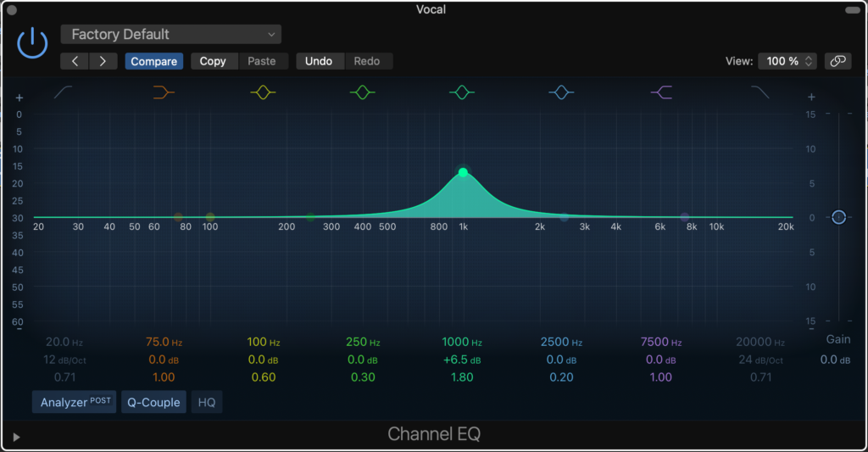Screen dimensions: 868x452
Task: Click the orange 0.0 dB gain value
Action: coord(164,360)
